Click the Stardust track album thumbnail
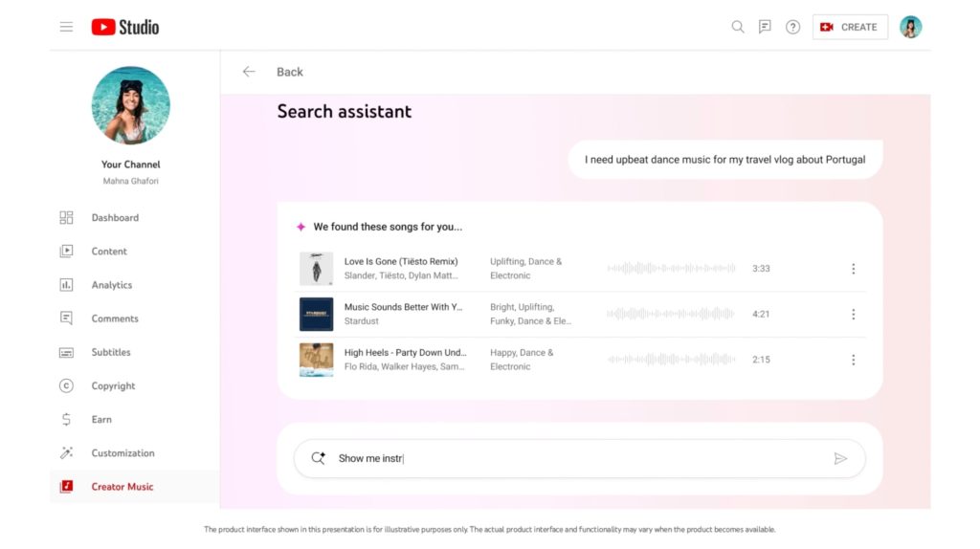The image size is (980, 549). pos(316,314)
